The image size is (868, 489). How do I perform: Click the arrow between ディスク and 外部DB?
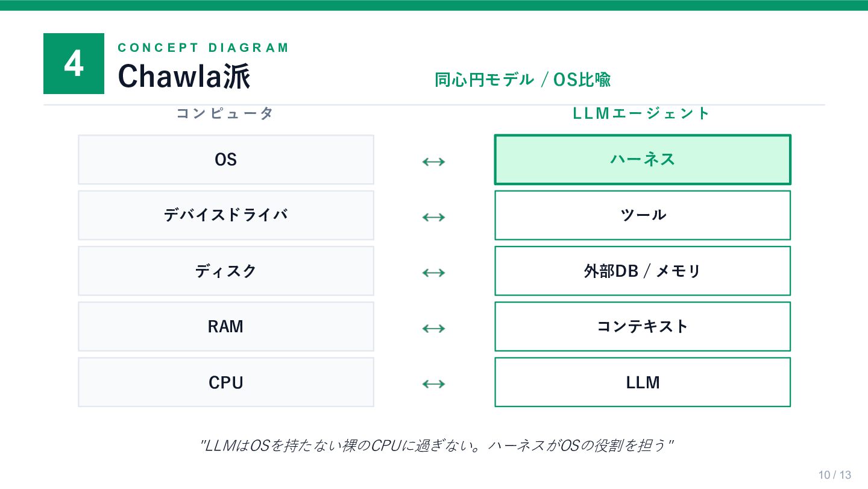(433, 273)
